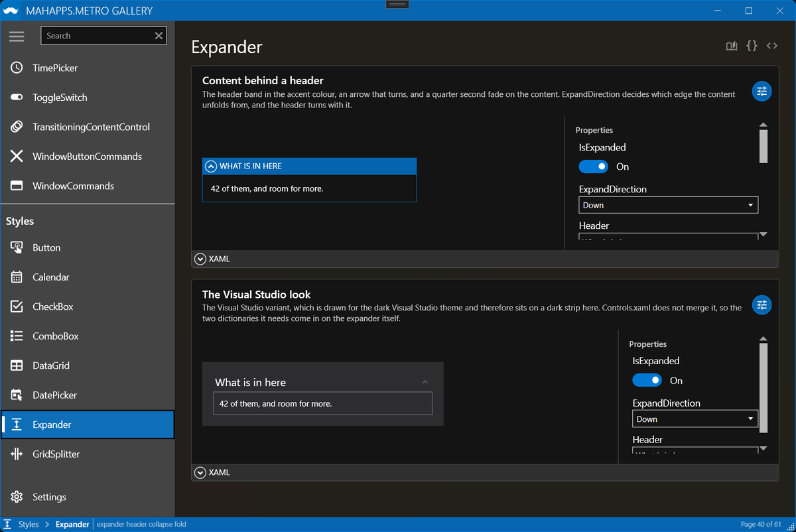796x532 pixels.
Task: Open the CheckBox styles page
Action: 88,306
